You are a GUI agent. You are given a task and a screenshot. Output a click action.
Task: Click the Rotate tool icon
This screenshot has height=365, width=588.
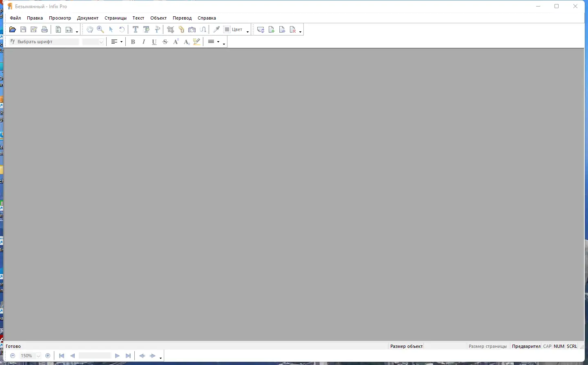(x=122, y=30)
